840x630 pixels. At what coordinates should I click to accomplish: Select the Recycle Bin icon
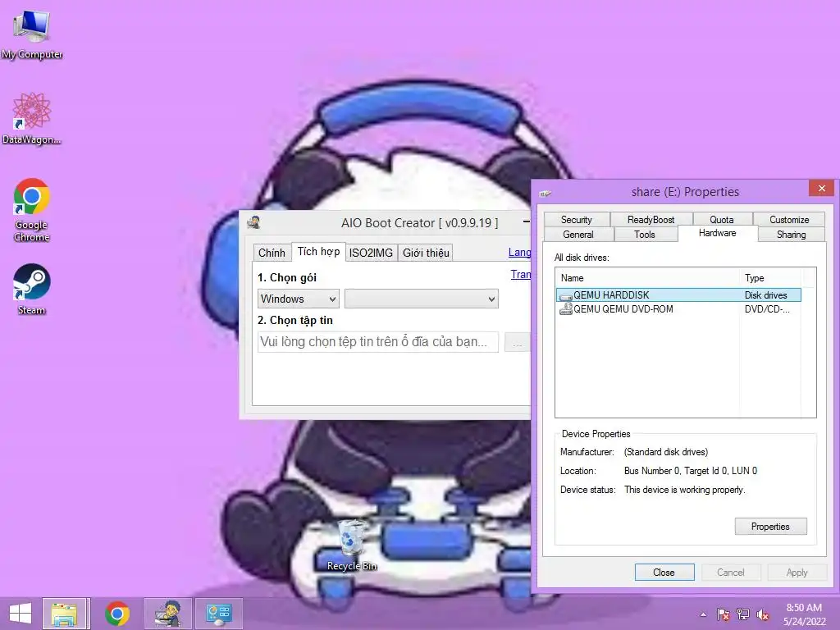[x=352, y=545]
